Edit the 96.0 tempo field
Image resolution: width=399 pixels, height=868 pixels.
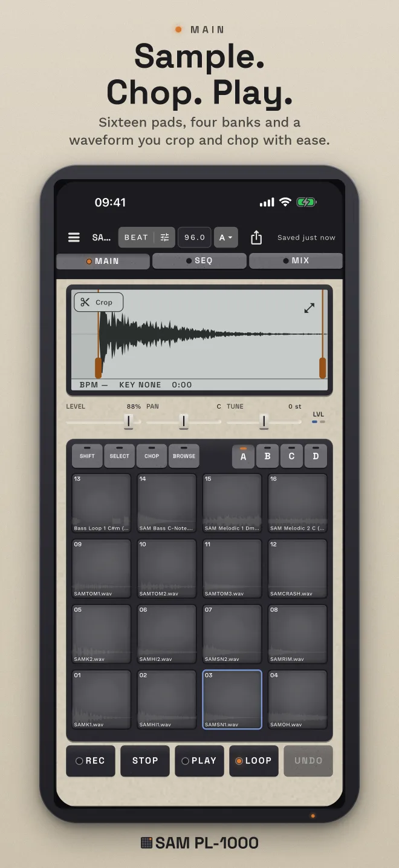click(x=195, y=237)
